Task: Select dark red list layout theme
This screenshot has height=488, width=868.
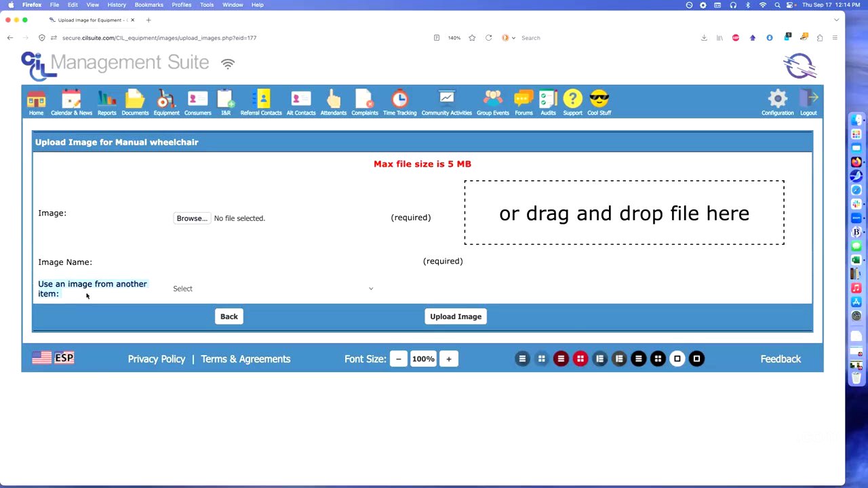Action: (x=561, y=359)
